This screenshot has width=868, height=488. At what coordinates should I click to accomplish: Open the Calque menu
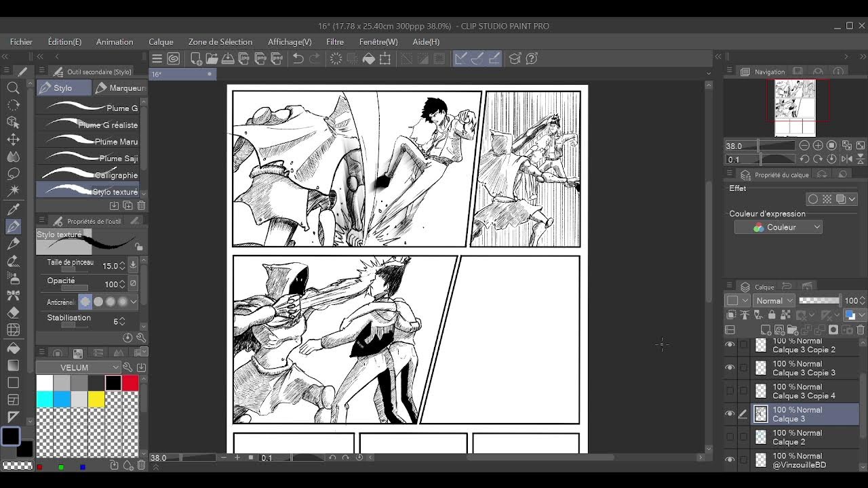click(x=161, y=42)
